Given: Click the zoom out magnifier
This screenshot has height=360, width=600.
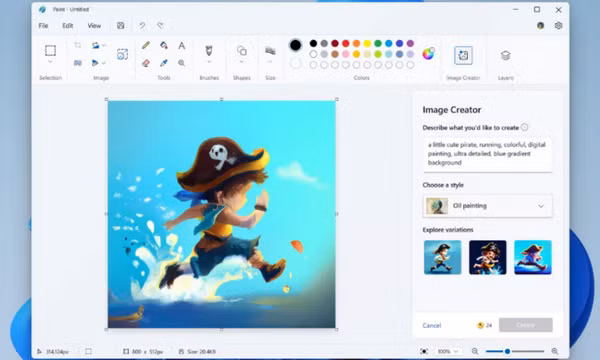Looking at the screenshot, I should tap(475, 351).
